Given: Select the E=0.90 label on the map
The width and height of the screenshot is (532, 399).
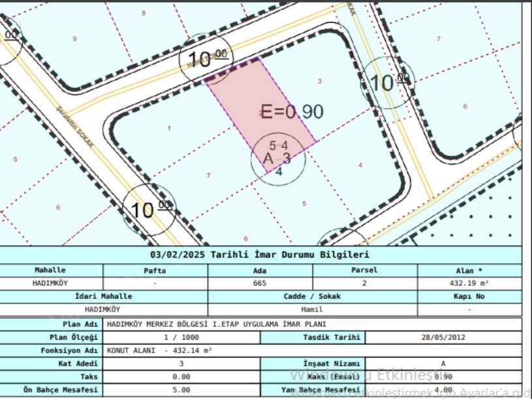Looking at the screenshot, I should pos(292,112).
